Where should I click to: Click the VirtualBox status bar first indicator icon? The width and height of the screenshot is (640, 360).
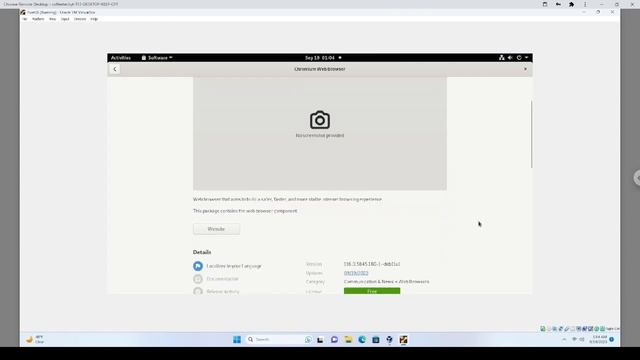pyautogui.click(x=543, y=329)
